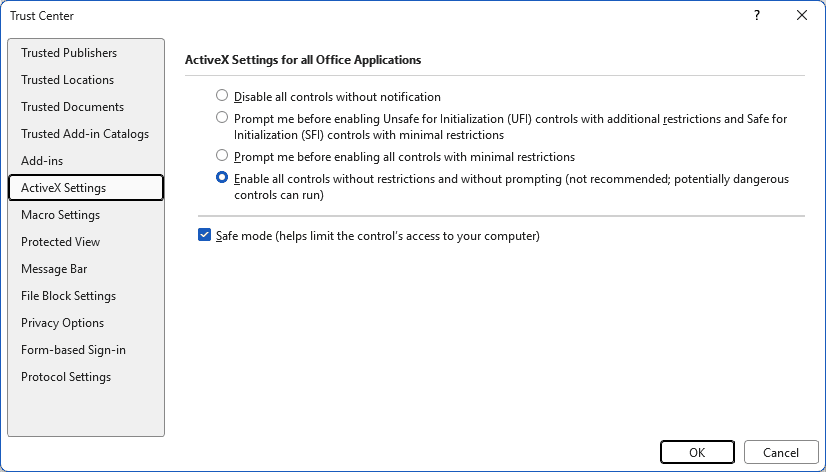The width and height of the screenshot is (826, 472).
Task: Select Prompt me before enabling all controls
Action: [x=222, y=155]
